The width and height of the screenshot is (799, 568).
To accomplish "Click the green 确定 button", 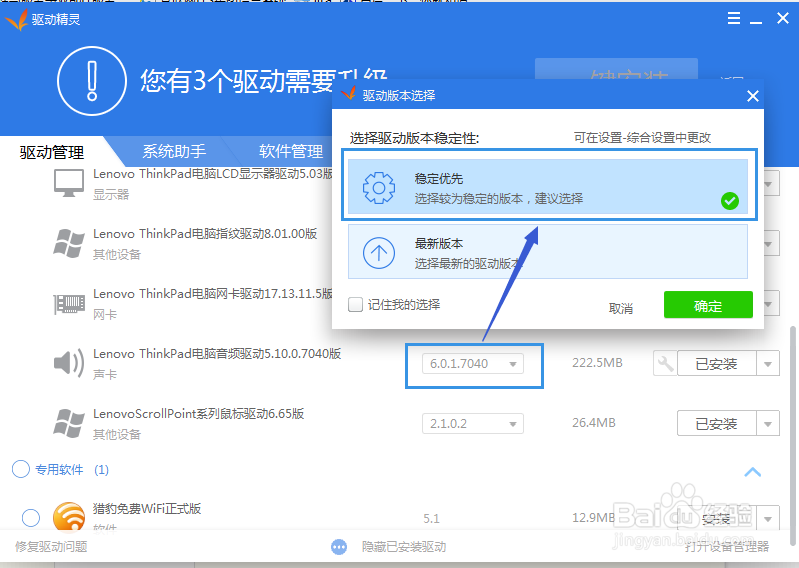I will pos(708,305).
